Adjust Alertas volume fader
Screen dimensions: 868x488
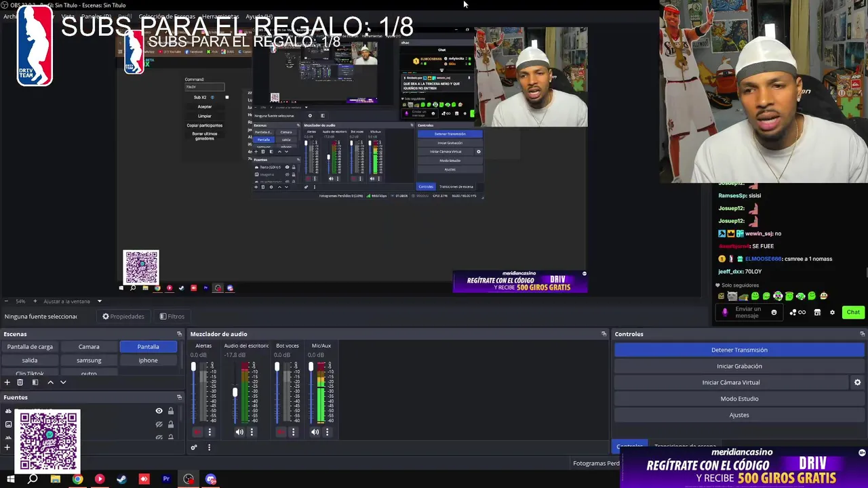[x=193, y=367]
